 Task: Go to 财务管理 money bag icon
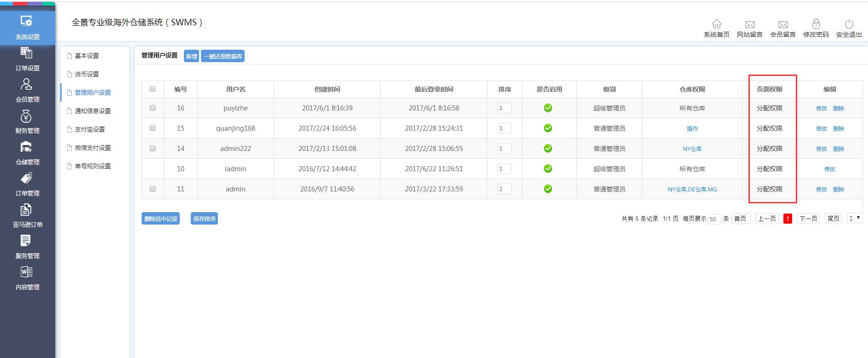[x=27, y=116]
